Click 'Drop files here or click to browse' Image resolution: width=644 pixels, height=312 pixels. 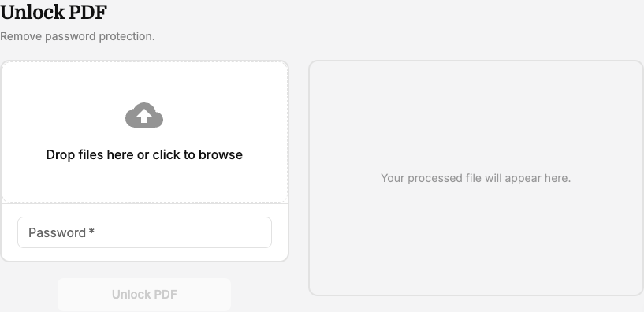click(144, 154)
